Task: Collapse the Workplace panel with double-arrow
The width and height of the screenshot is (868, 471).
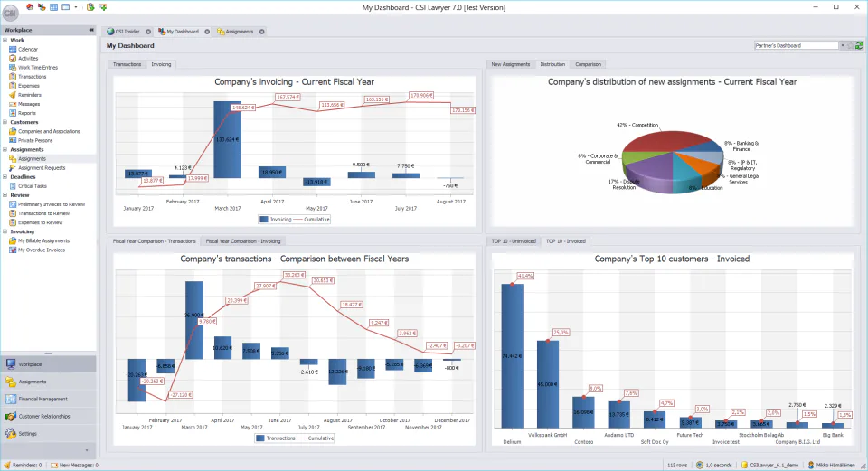Action: tap(91, 30)
